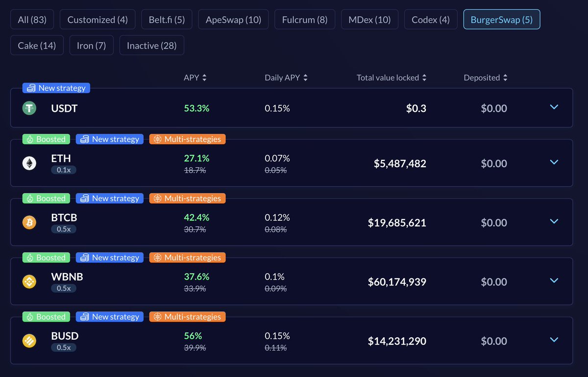The width and height of the screenshot is (588, 377).
Task: Expand the BUSD vault row chevron
Action: pyautogui.click(x=554, y=340)
